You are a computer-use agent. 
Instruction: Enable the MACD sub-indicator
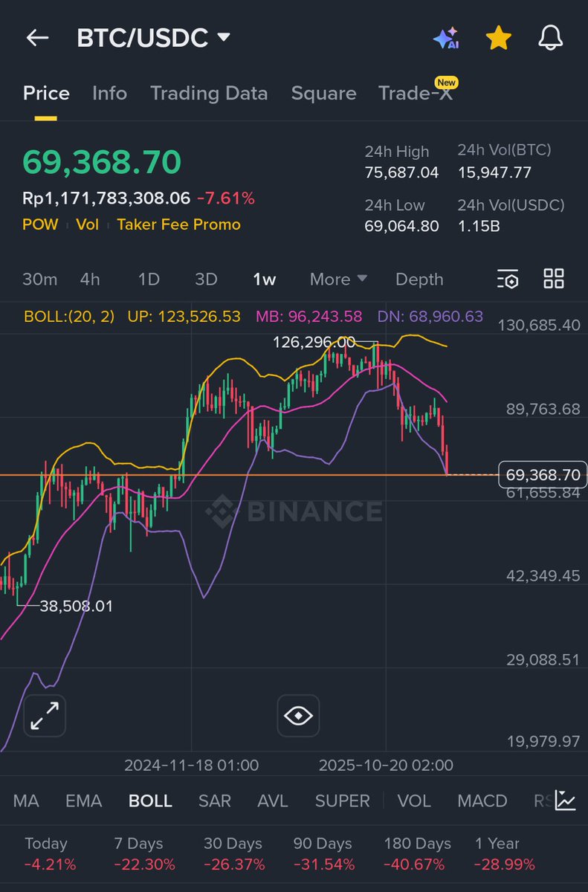[482, 801]
